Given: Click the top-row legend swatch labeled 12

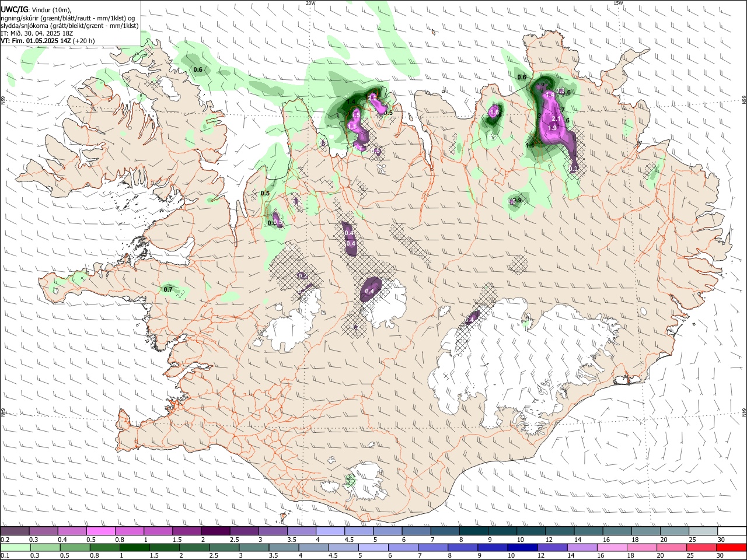Looking at the screenshot, I should (x=560, y=531).
